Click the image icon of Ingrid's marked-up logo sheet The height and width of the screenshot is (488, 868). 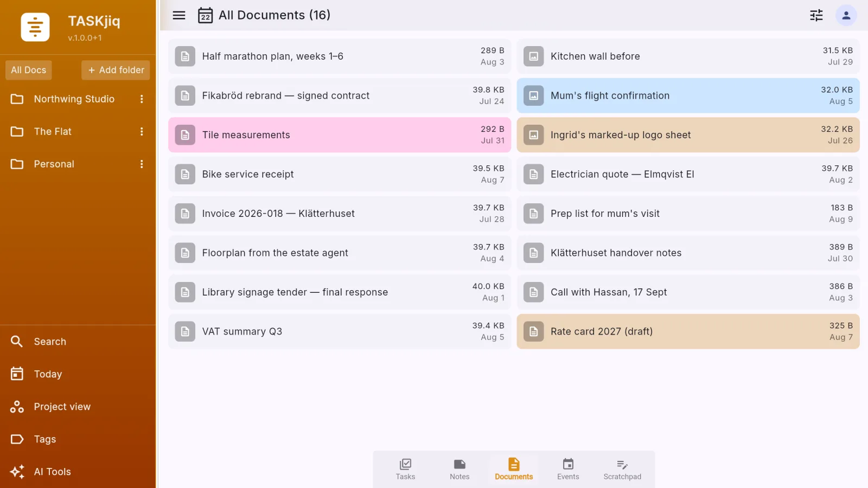[534, 135]
